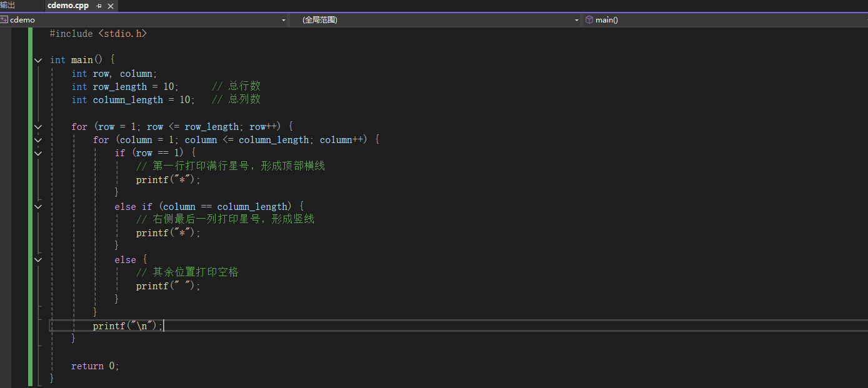
Task: Click the comment '// 总行数'
Action: click(x=236, y=86)
